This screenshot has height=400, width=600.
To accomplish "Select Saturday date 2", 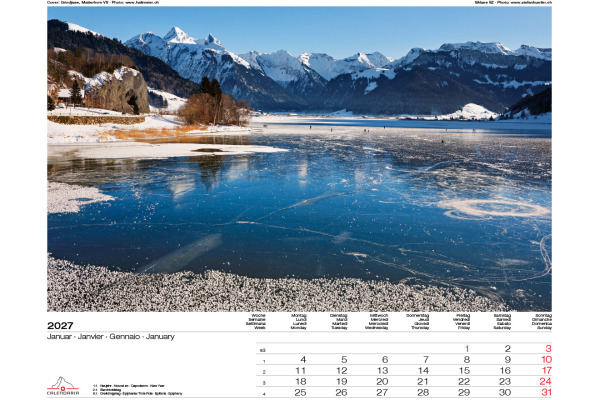I will (507, 349).
